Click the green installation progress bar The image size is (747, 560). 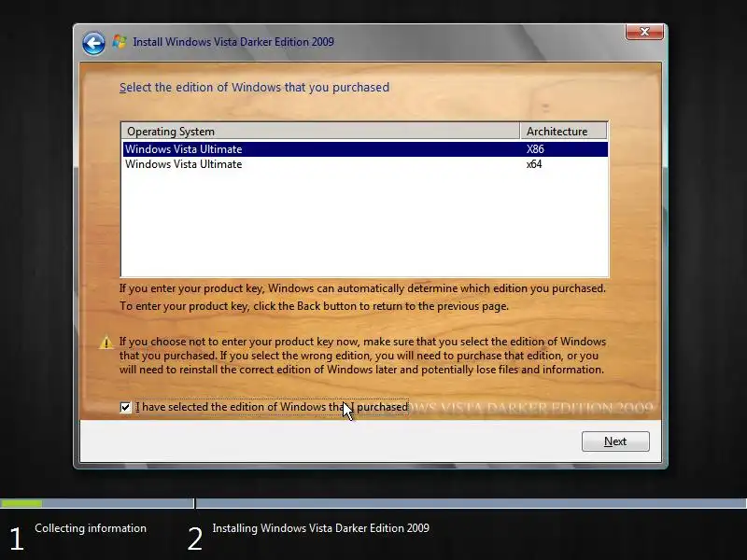pyautogui.click(x=21, y=503)
